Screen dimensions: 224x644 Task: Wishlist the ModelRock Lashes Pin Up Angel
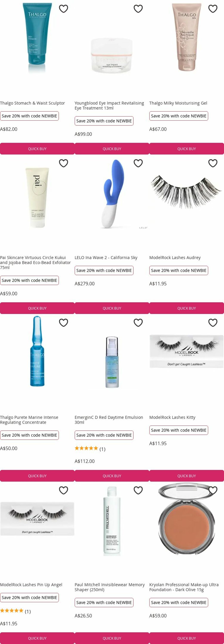63,490
